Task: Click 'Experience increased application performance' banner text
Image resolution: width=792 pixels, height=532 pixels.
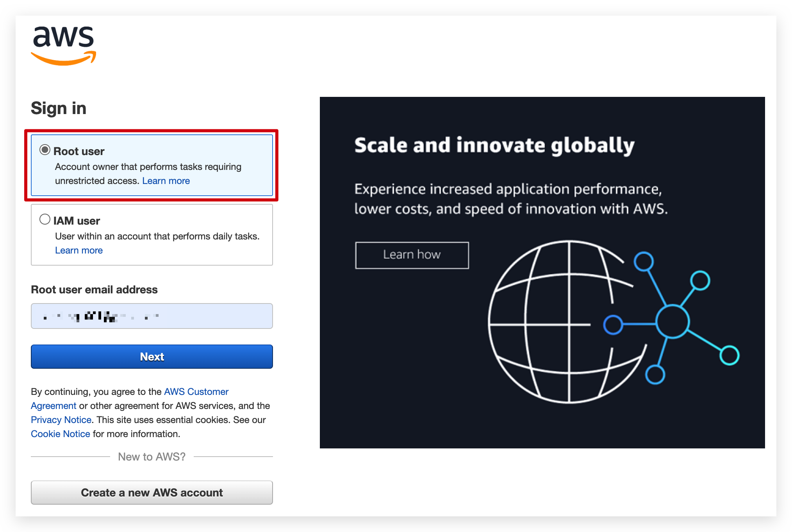Action: coord(511,199)
